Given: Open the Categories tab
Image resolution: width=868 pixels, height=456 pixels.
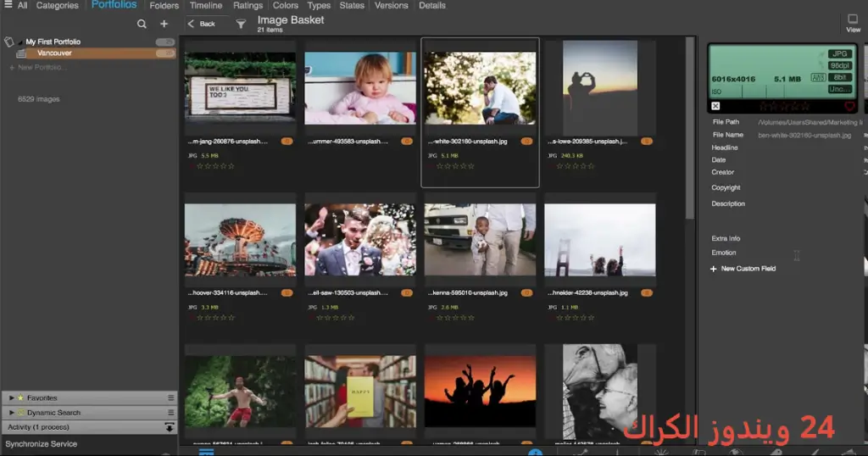Looking at the screenshot, I should [57, 6].
